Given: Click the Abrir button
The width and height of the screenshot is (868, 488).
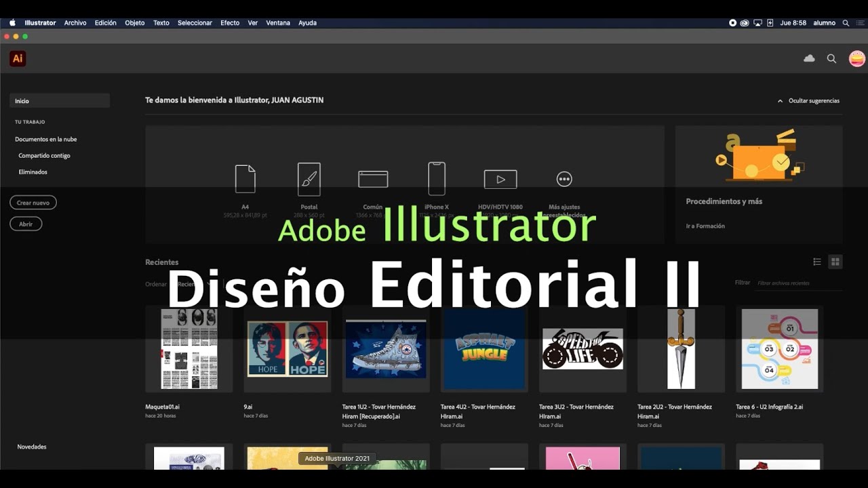Looking at the screenshot, I should coord(26,224).
